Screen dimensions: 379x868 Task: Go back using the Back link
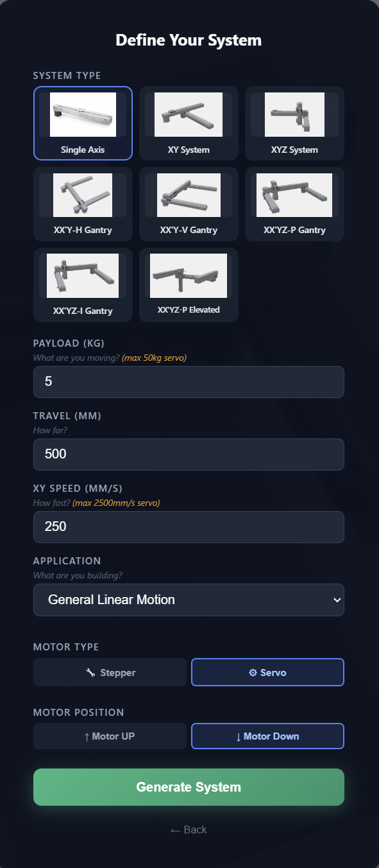[x=189, y=829]
